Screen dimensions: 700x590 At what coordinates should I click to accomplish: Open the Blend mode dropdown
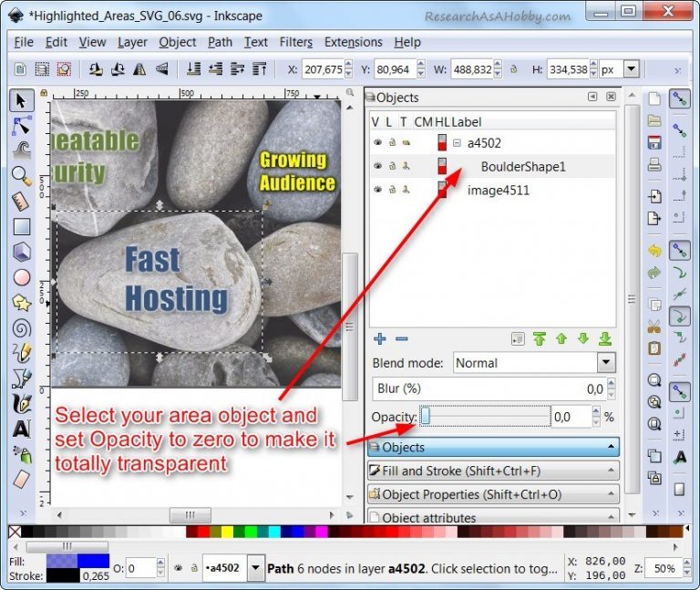(x=606, y=362)
